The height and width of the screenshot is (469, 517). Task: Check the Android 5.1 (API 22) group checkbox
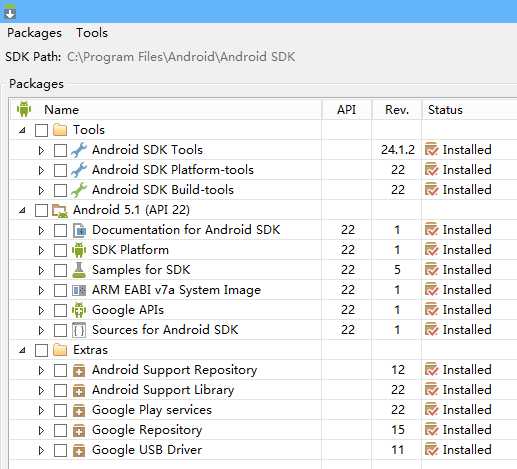coord(41,210)
